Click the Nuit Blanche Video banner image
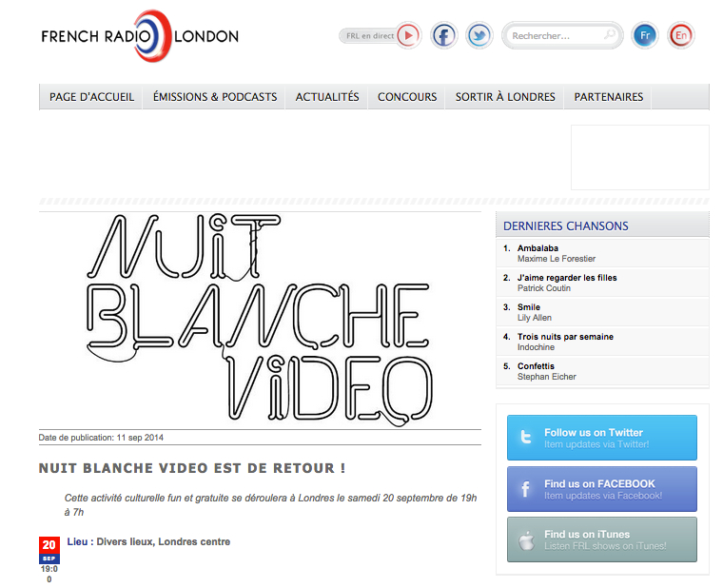723x588 pixels. click(x=260, y=320)
